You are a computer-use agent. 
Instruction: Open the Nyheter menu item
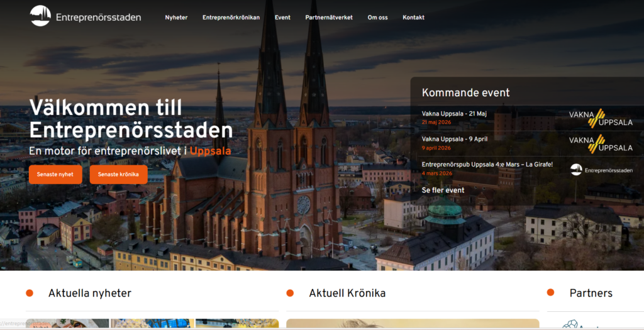[176, 18]
